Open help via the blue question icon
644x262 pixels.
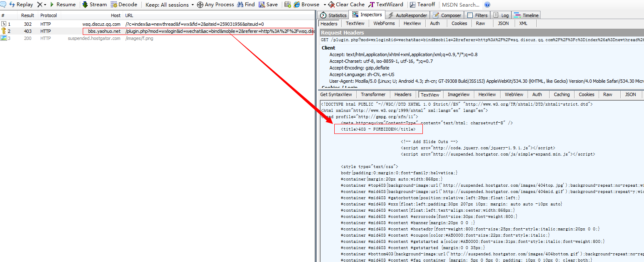(487, 5)
